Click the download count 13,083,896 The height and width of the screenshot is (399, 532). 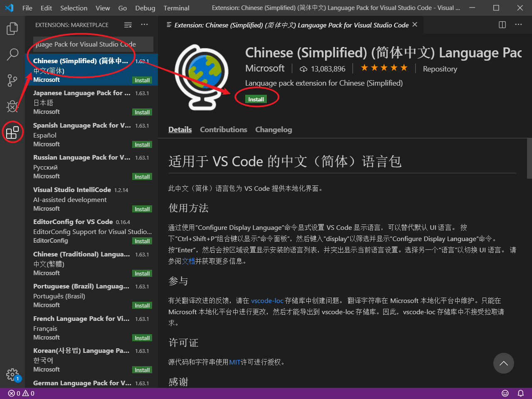point(323,69)
